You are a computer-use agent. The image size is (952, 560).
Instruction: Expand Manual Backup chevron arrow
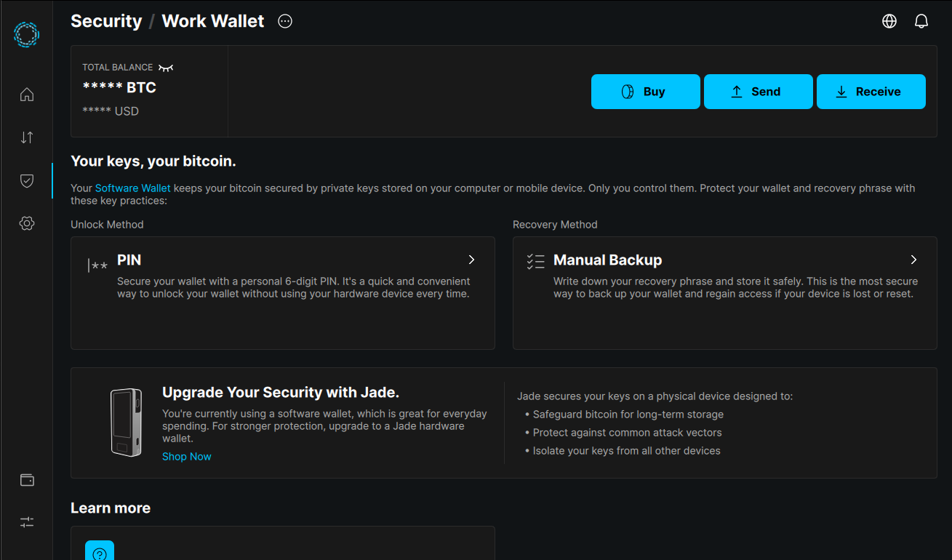point(913,260)
